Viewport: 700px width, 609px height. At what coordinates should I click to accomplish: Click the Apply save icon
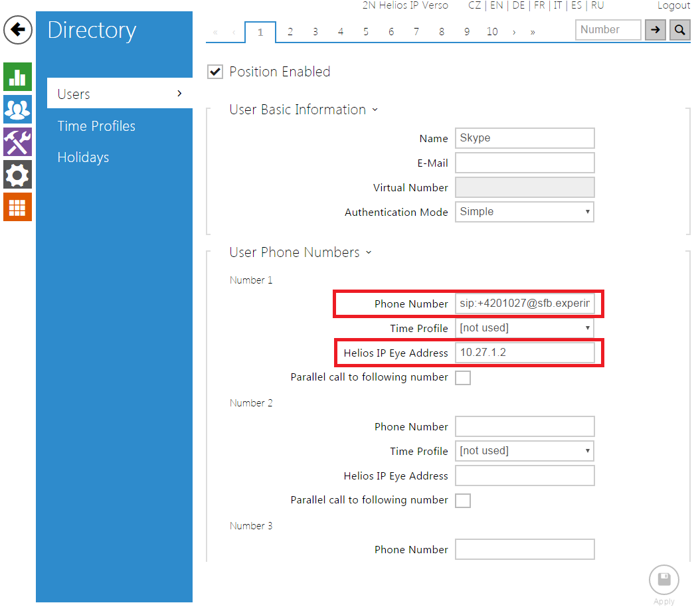663,580
